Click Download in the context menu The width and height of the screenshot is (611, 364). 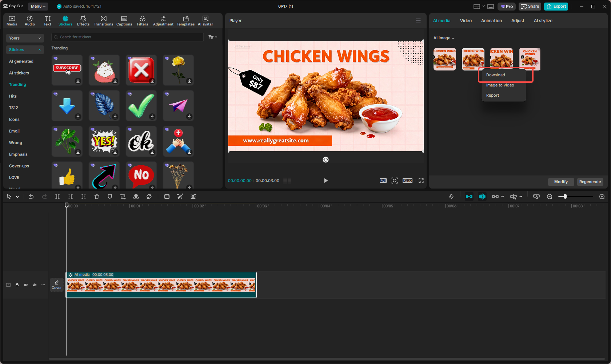pyautogui.click(x=495, y=75)
